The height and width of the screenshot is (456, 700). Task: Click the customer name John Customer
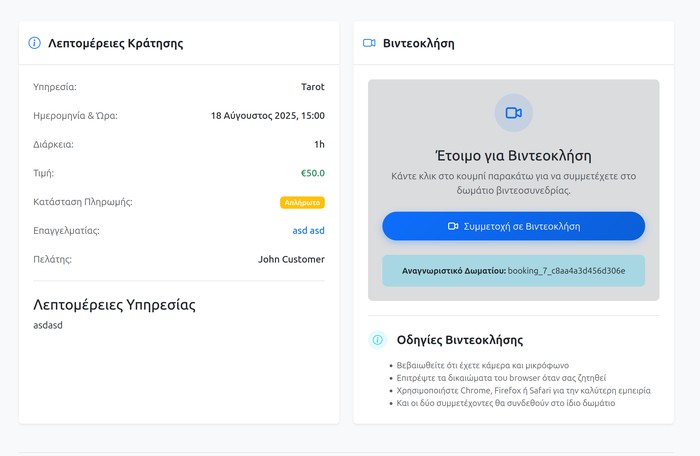(291, 260)
